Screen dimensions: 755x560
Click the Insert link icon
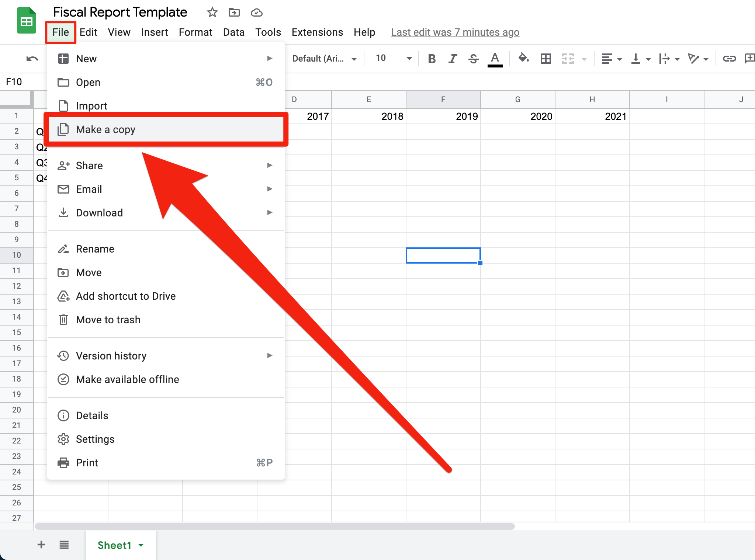(729, 59)
